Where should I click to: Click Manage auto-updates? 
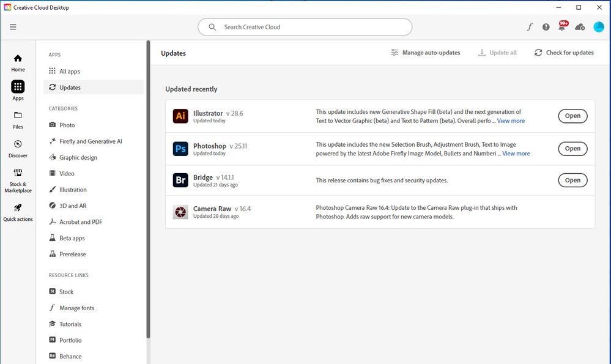tap(426, 53)
